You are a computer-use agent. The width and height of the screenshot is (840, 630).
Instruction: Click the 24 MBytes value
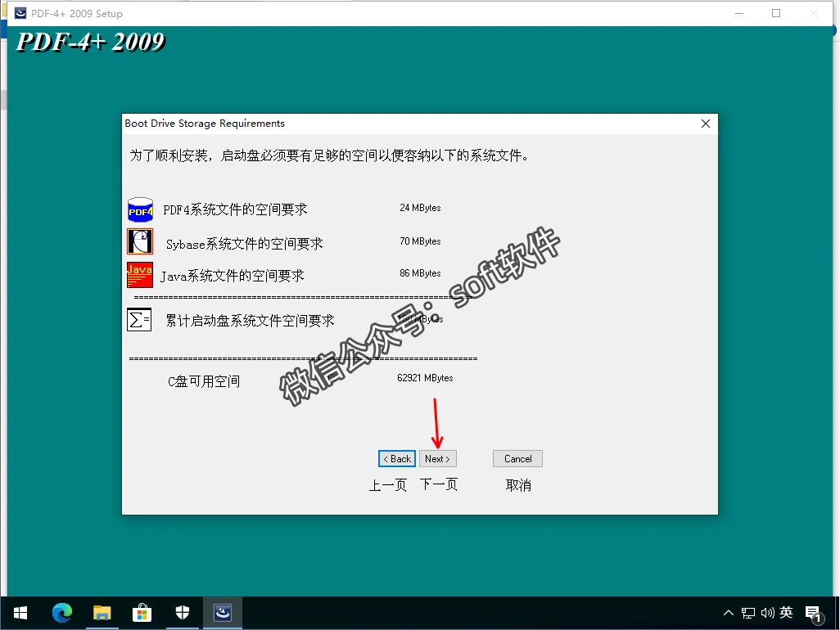click(x=420, y=208)
